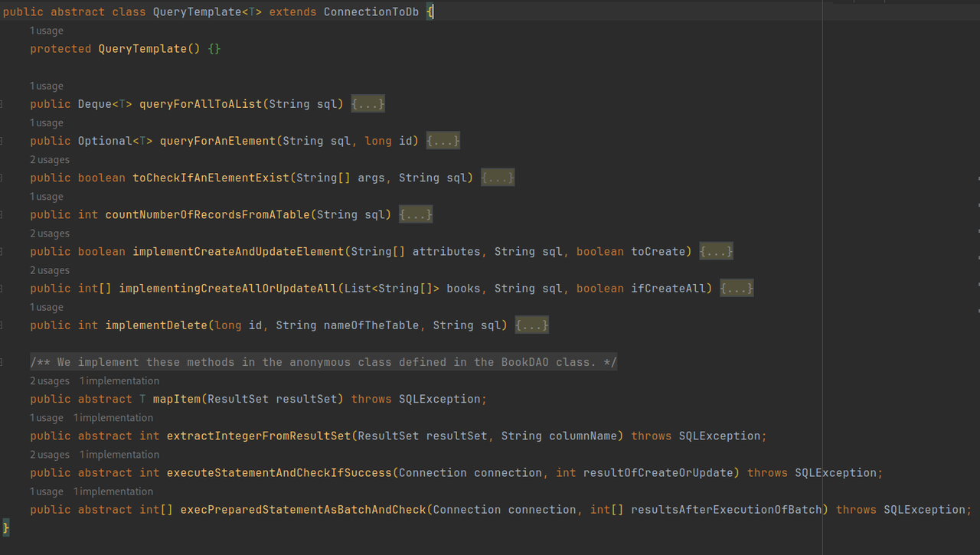Click the gutter icon beside extractIntegerFromResultSet
980x555 pixels.
[4, 436]
